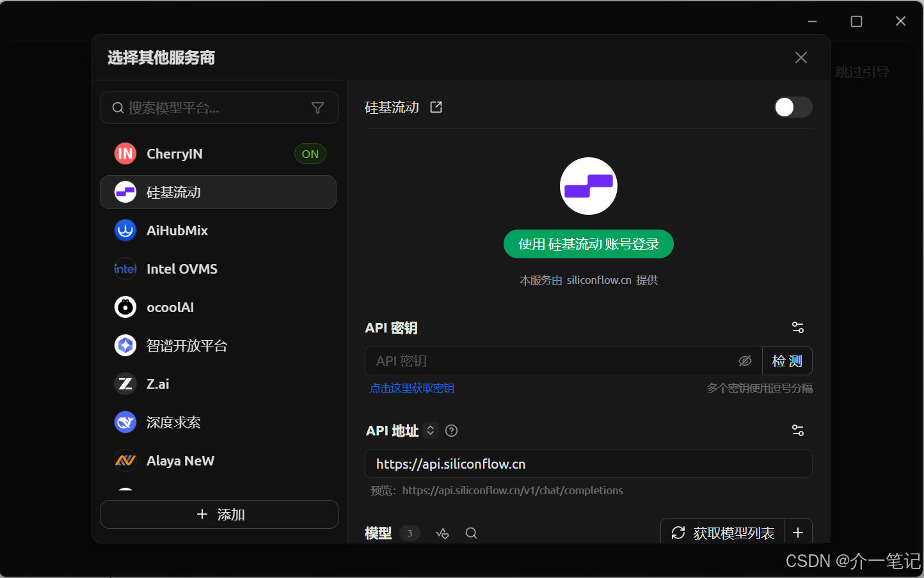Screen dimensions: 924x578
Task: Click the search magnifier in provider search box
Action: tap(118, 108)
